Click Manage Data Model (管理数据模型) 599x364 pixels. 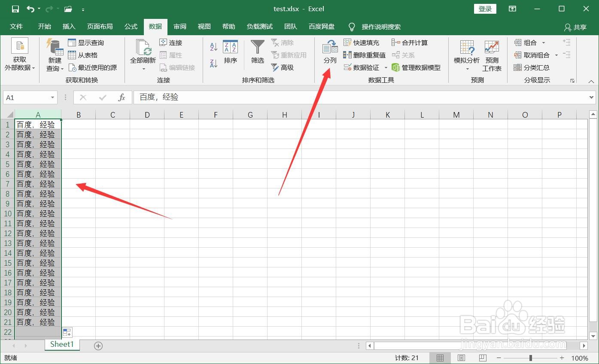[416, 67]
